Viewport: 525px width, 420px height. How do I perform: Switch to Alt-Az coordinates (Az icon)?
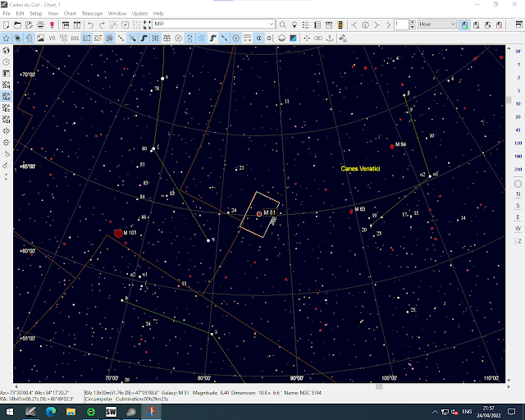coord(6,97)
